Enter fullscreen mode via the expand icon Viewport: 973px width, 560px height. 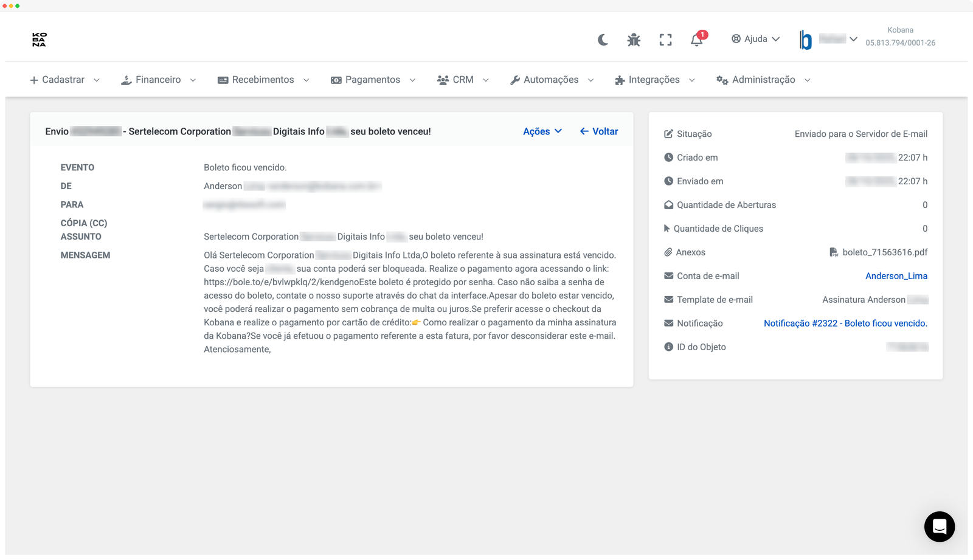[x=665, y=39]
